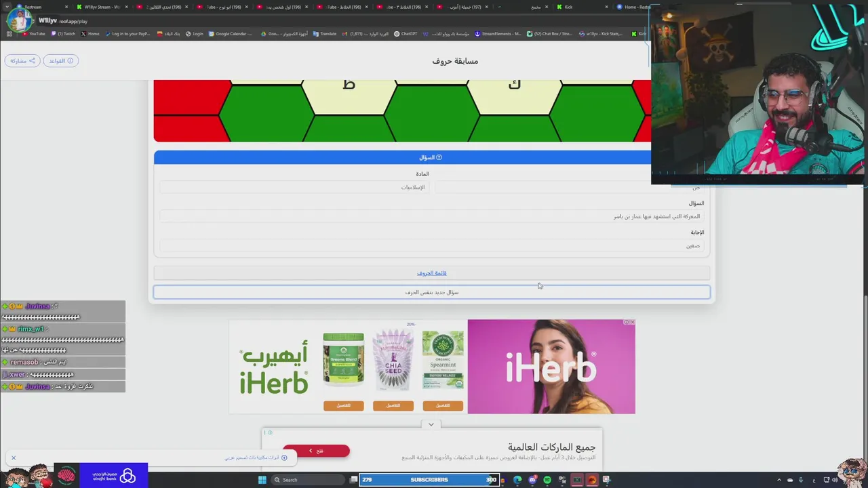The image size is (868, 488).
Task: Click the answer field showing صفين
Action: [431, 245]
